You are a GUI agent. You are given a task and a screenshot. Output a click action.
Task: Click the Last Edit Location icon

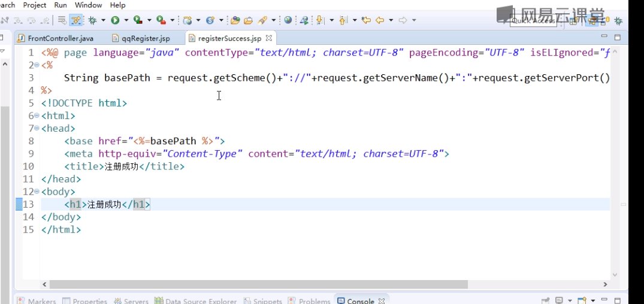pos(365,20)
